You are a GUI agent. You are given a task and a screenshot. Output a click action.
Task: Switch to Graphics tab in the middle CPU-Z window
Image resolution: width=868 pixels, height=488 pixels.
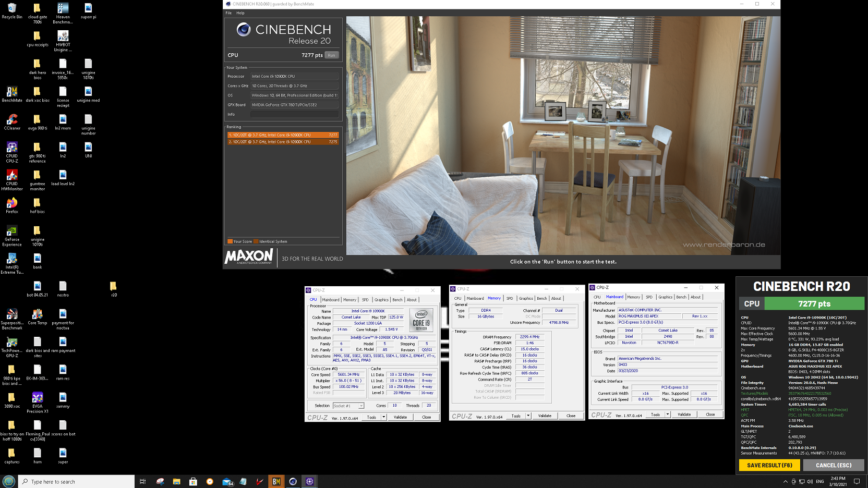coord(526,298)
